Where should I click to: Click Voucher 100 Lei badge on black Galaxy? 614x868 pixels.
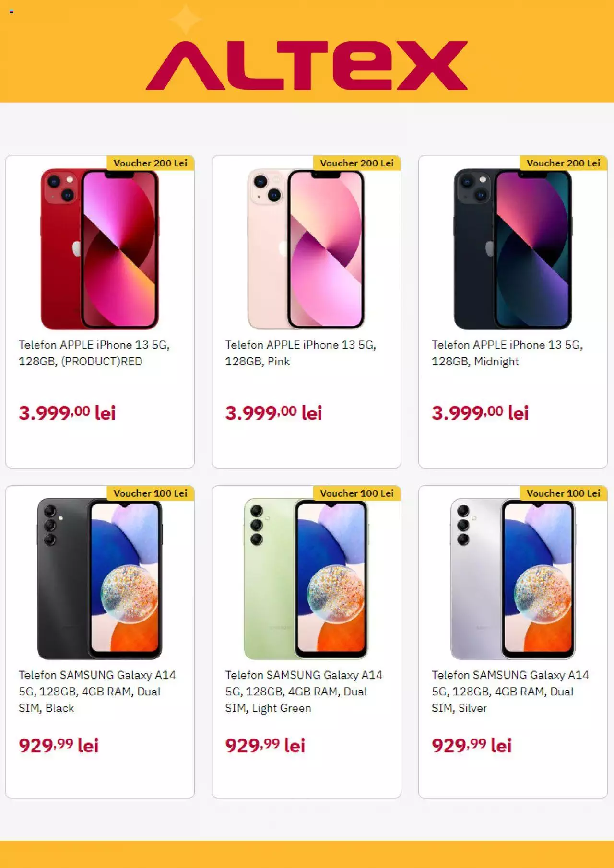point(150,493)
